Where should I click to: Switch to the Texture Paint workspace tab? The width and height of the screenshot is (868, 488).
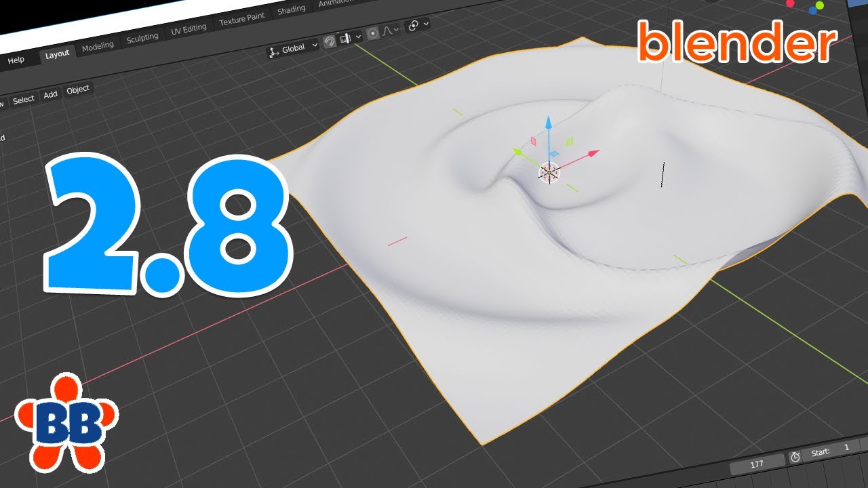click(x=241, y=19)
